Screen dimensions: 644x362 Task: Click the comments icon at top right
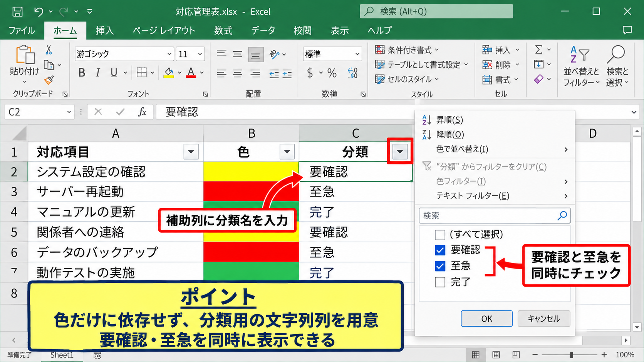tap(627, 30)
